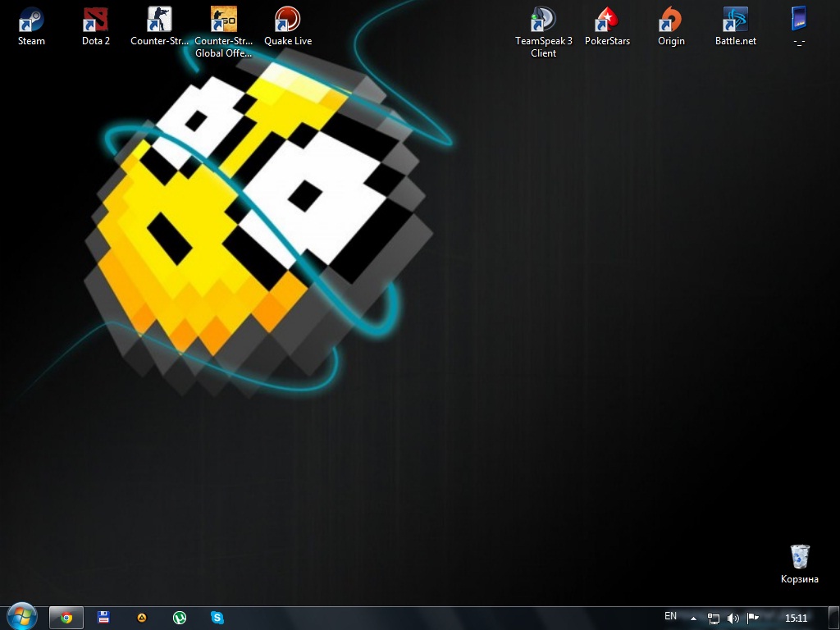840x630 pixels.
Task: Click the blue file icon named -_-
Action: (798, 20)
